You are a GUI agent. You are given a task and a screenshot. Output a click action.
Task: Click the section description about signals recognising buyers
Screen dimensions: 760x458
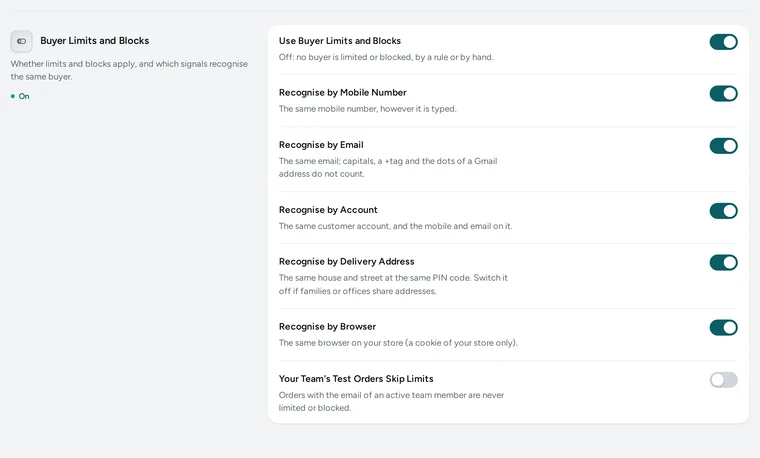[x=129, y=70]
